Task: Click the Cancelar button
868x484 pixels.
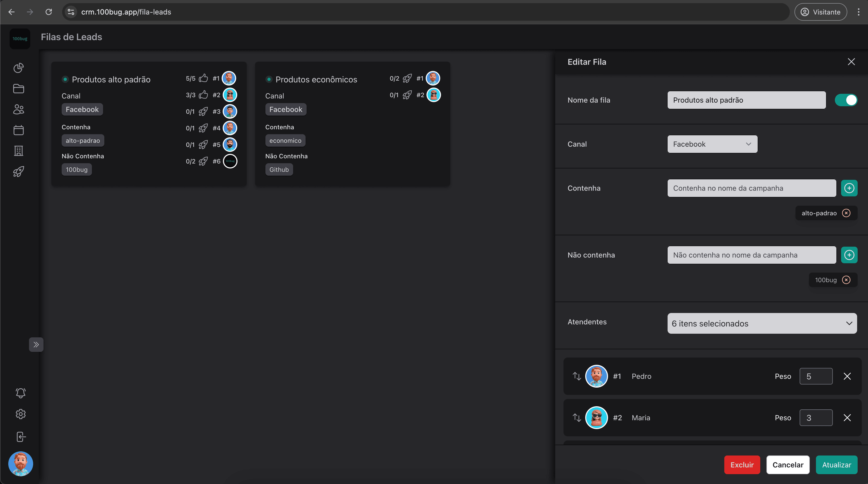Action: click(788, 465)
